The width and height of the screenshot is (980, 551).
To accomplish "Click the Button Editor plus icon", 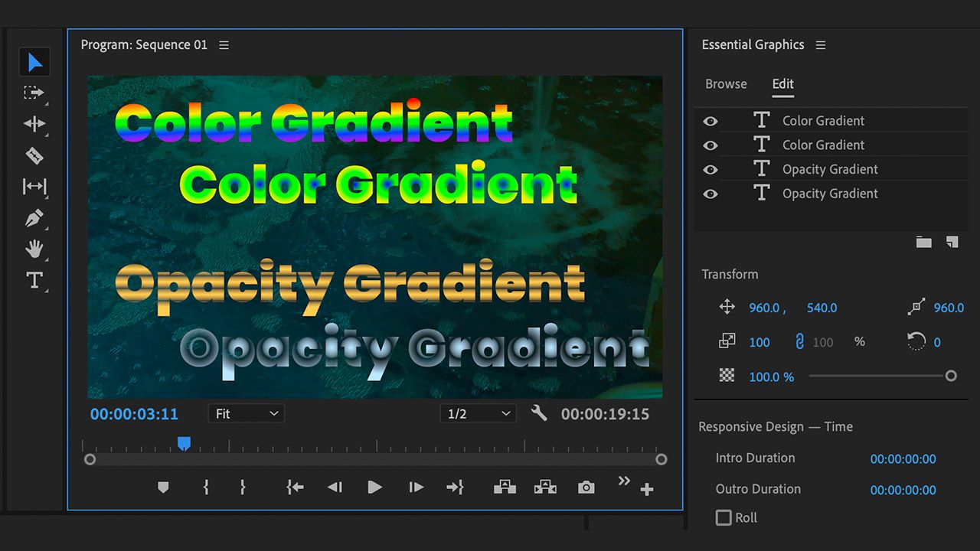I will tap(647, 490).
